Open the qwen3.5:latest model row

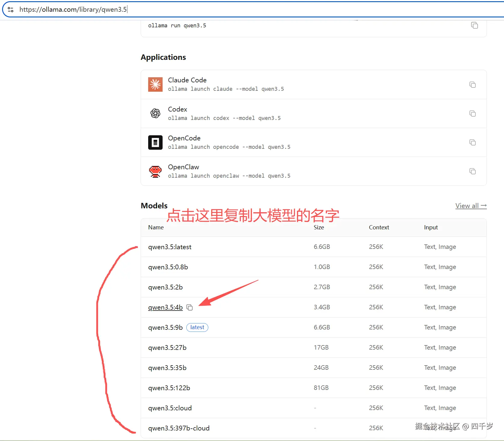pyautogui.click(x=170, y=247)
